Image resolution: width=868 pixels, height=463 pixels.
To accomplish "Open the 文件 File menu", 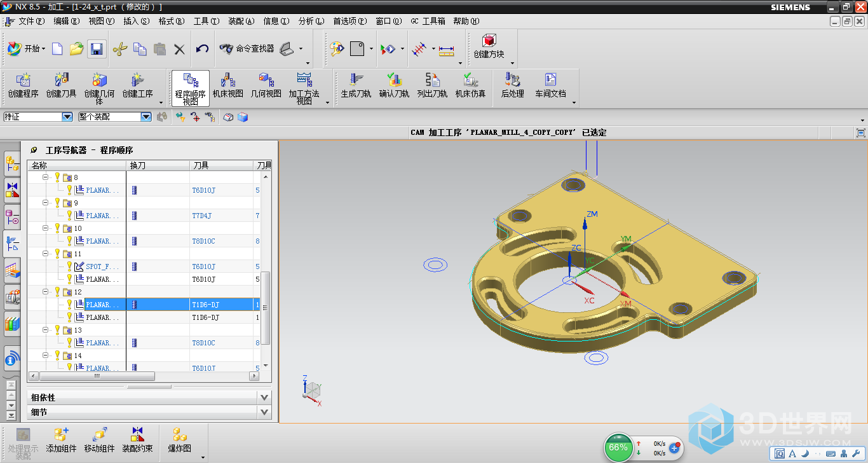I will pos(31,21).
